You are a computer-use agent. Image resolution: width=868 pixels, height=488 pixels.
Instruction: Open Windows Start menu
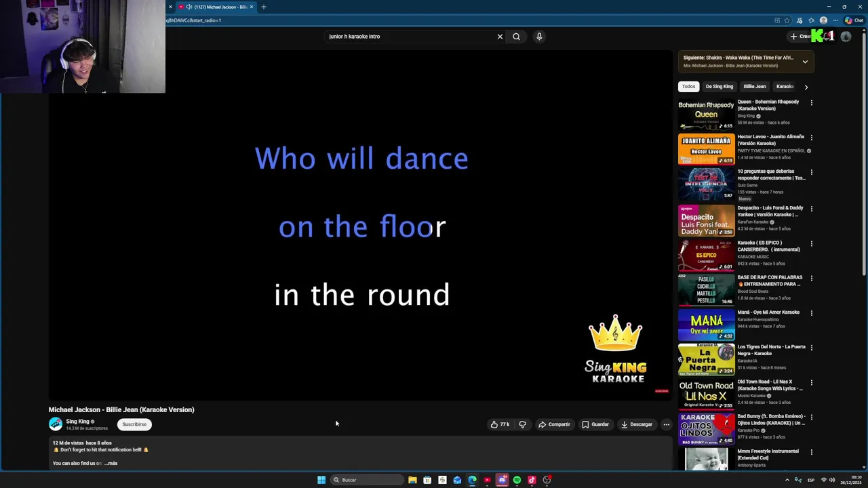coord(321,480)
